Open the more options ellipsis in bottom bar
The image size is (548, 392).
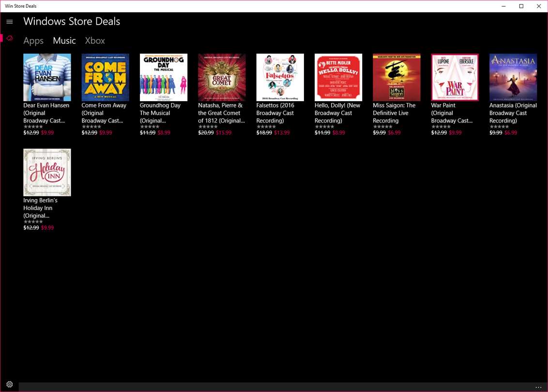point(538,387)
